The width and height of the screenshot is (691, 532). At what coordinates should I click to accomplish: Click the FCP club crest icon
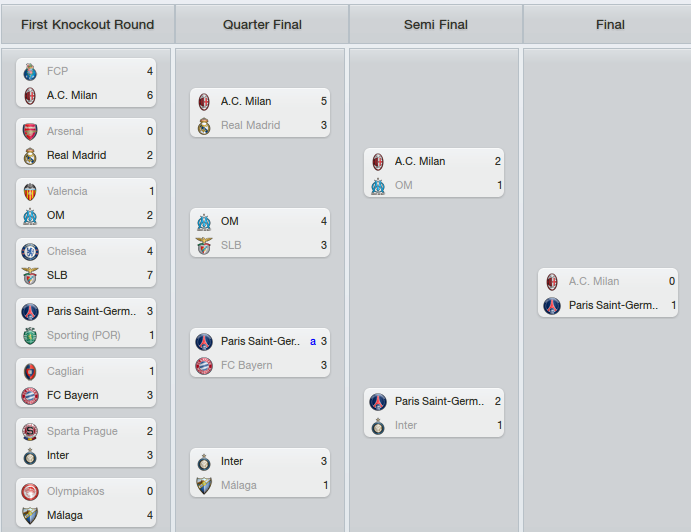click(x=30, y=72)
